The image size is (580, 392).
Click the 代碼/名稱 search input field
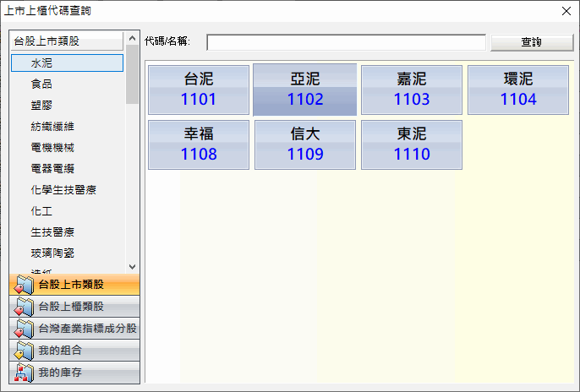click(x=346, y=42)
